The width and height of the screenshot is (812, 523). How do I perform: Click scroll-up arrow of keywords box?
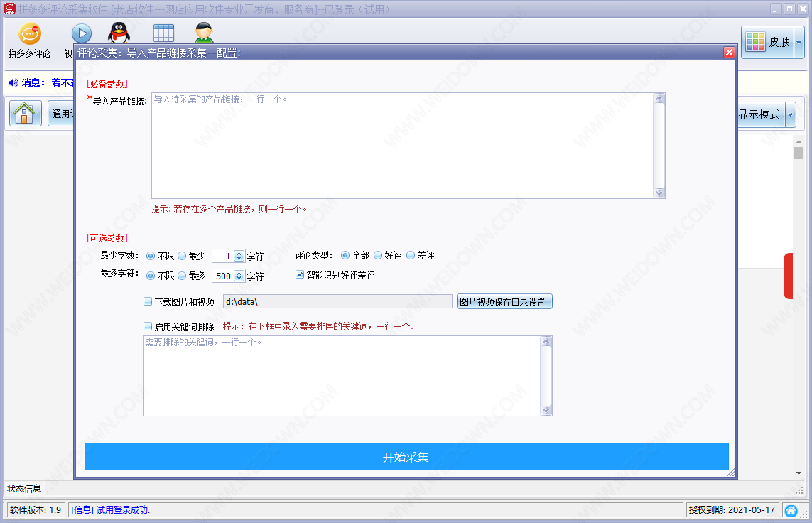(546, 341)
